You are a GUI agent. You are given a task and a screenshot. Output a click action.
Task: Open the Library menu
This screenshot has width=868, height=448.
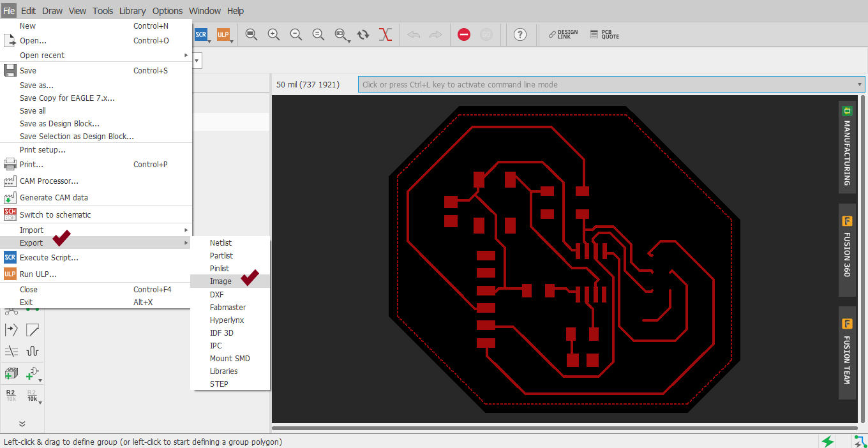(x=132, y=11)
